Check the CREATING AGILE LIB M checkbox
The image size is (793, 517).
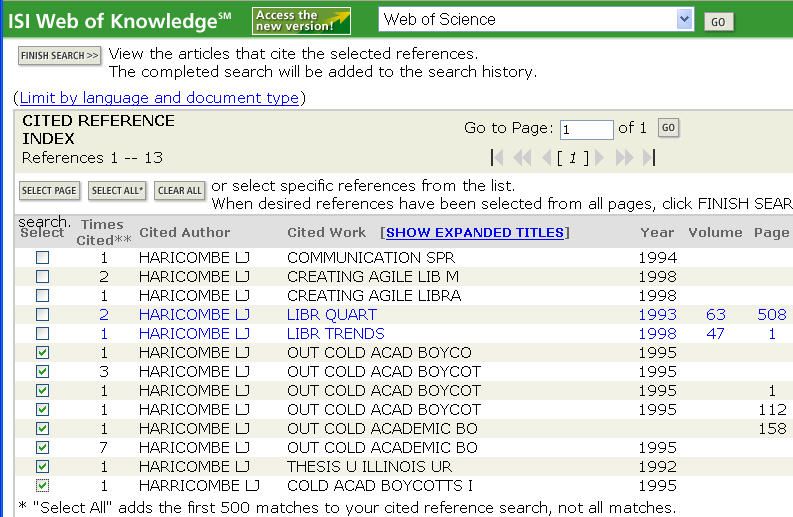point(42,277)
